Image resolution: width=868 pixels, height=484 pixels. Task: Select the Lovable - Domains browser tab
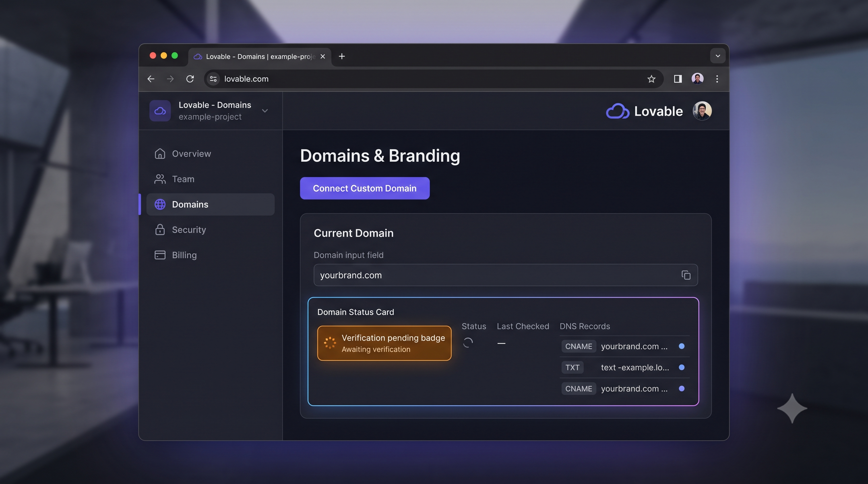[260, 56]
